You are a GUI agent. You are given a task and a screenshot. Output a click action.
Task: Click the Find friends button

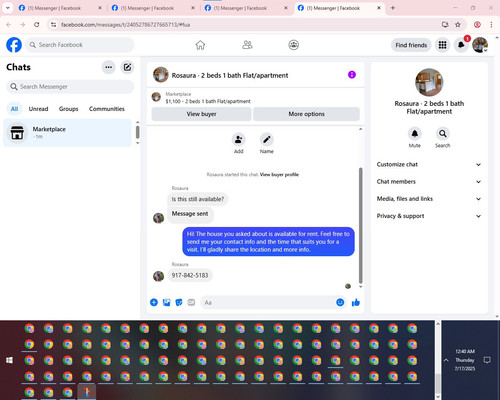(411, 45)
